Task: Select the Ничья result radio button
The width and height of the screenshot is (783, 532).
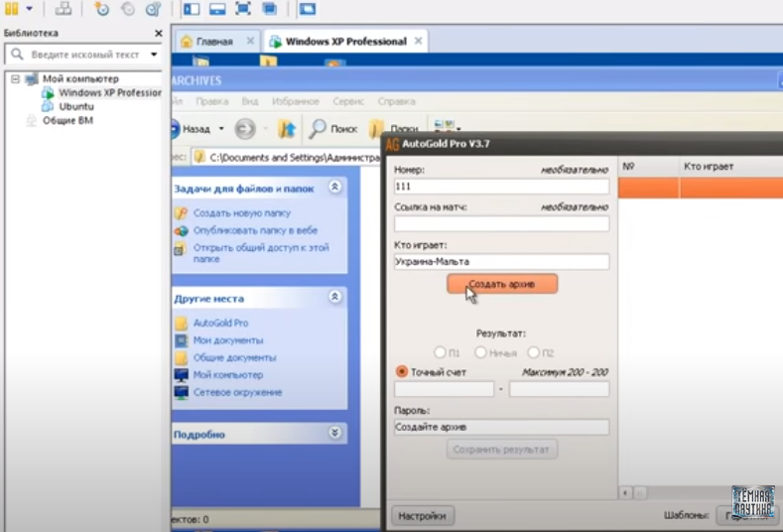Action: tap(480, 352)
